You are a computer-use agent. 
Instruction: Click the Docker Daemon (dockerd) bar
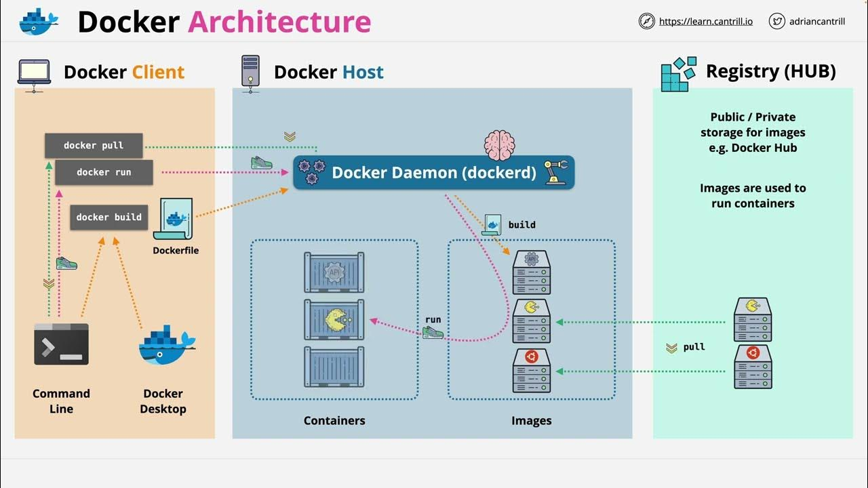coord(433,173)
